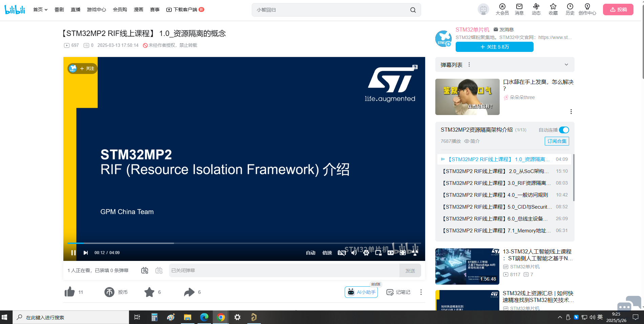Screen dimensions: 644x324
Task: Toggle subtitles (字幕) in player
Action: (x=342, y=253)
